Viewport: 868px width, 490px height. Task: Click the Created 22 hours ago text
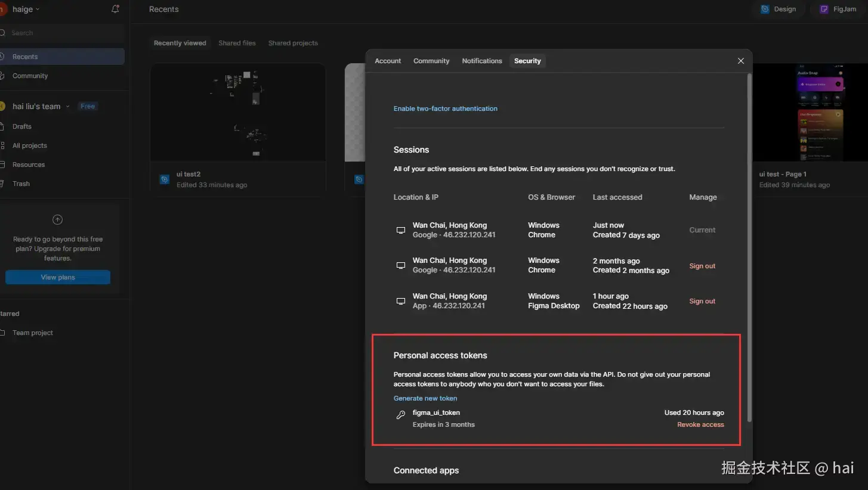[630, 306]
